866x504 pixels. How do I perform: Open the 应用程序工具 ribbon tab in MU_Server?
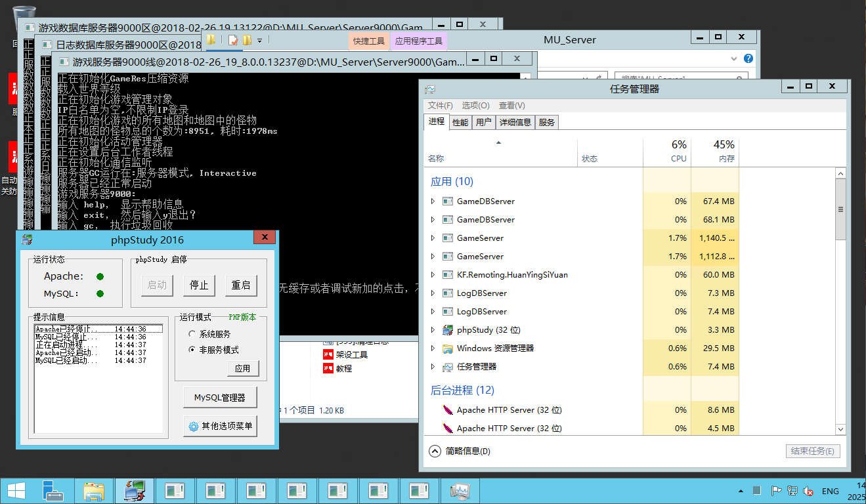[418, 41]
